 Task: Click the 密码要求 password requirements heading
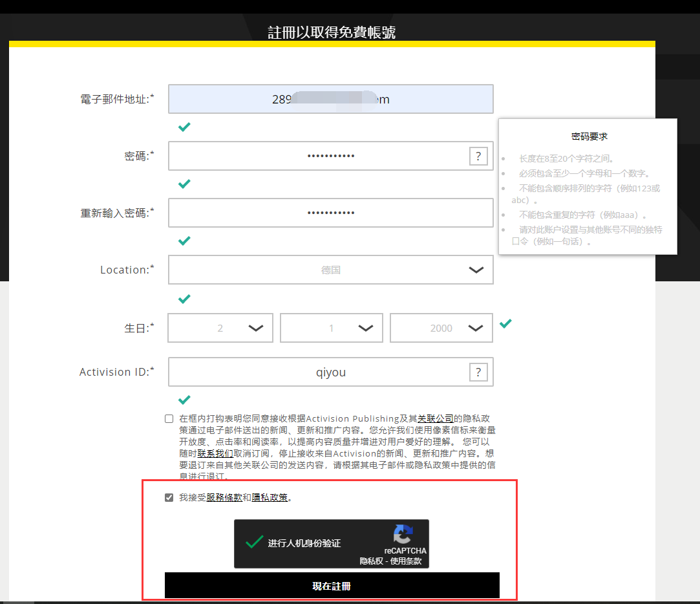589,136
